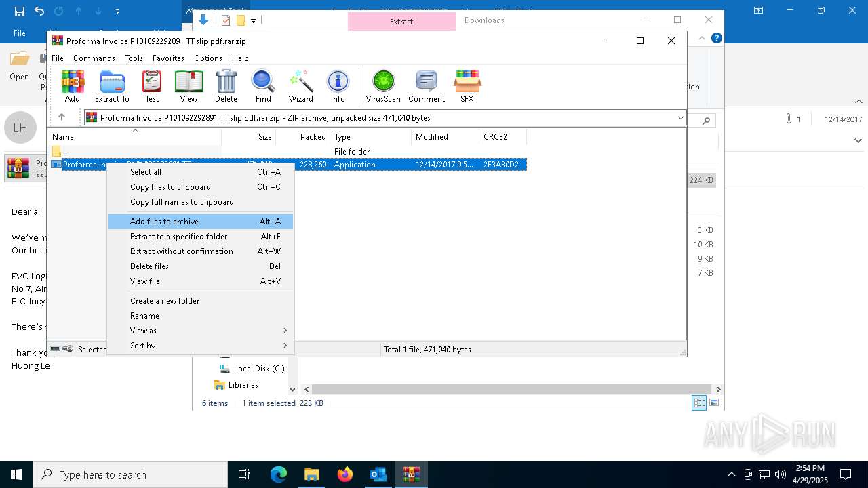Choose Copy files to clipboard
The image size is (868, 488).
(x=201, y=187)
